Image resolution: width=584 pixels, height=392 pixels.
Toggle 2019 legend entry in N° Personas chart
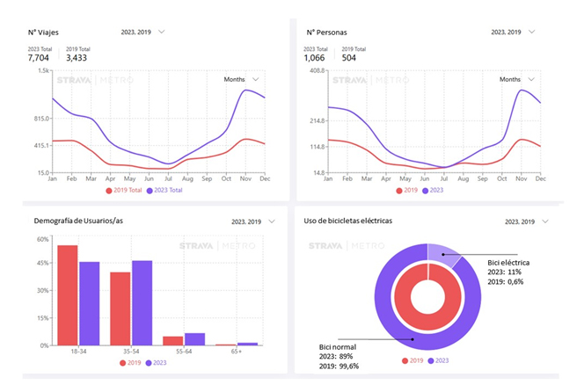[406, 190]
